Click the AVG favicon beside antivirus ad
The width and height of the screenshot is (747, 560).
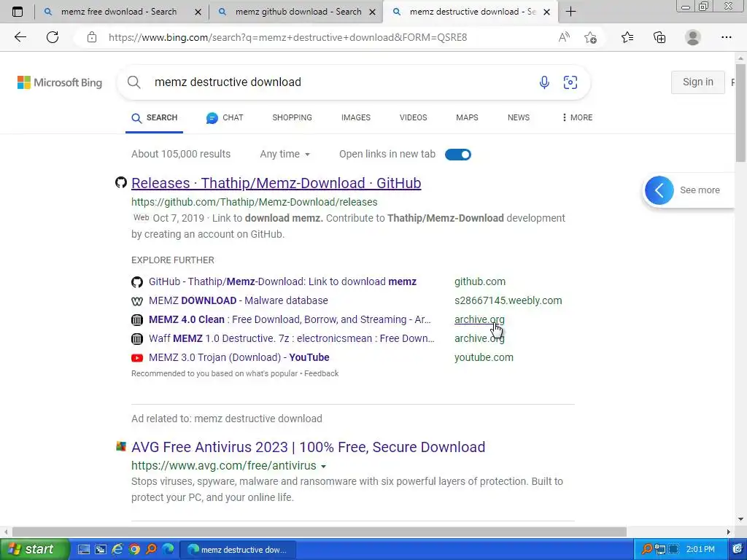[121, 446]
